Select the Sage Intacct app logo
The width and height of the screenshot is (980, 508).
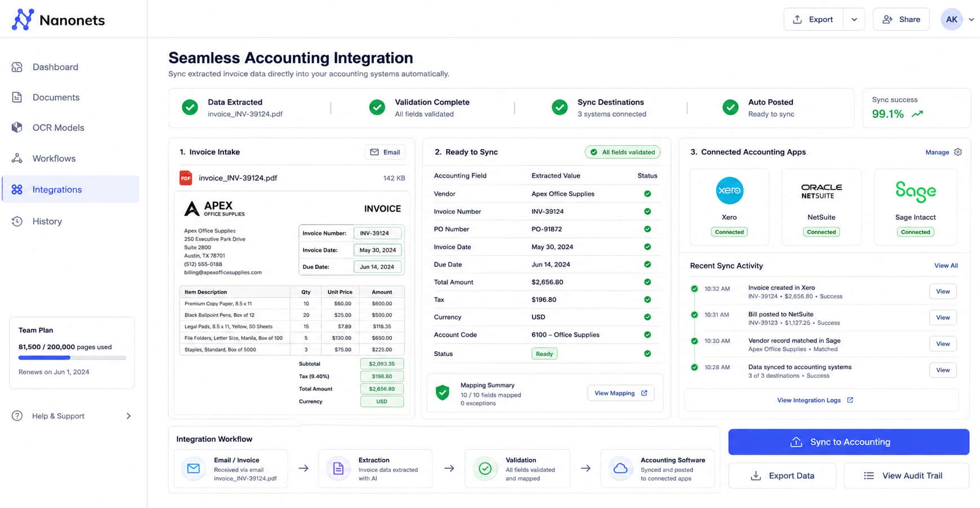[x=916, y=191]
